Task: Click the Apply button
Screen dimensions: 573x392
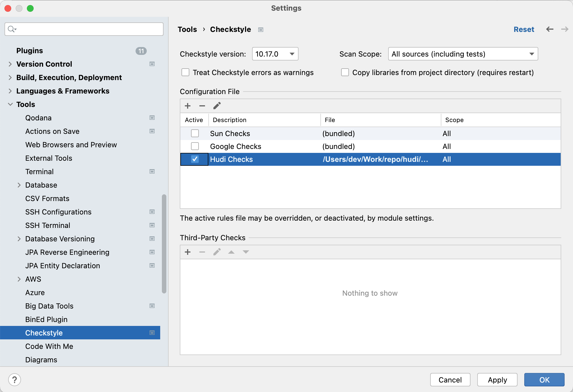Action: [497, 380]
